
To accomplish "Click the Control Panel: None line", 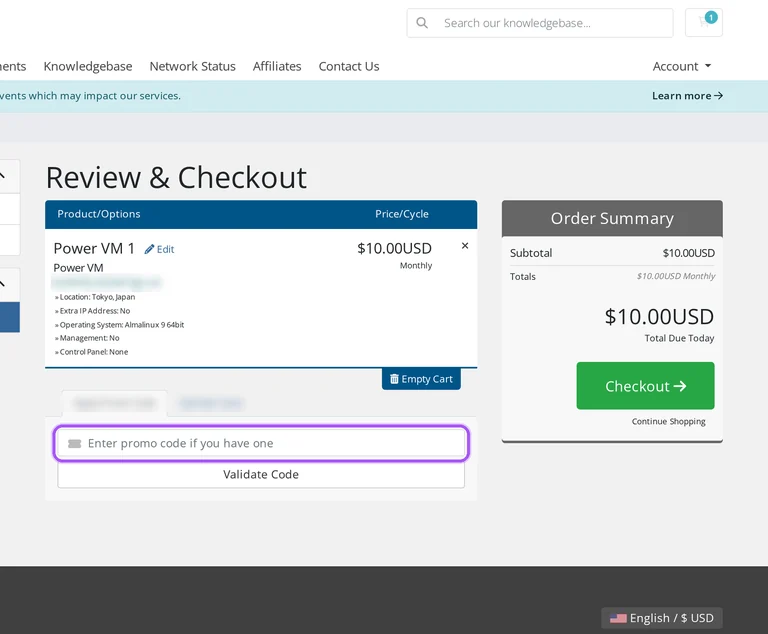I will 92,352.
